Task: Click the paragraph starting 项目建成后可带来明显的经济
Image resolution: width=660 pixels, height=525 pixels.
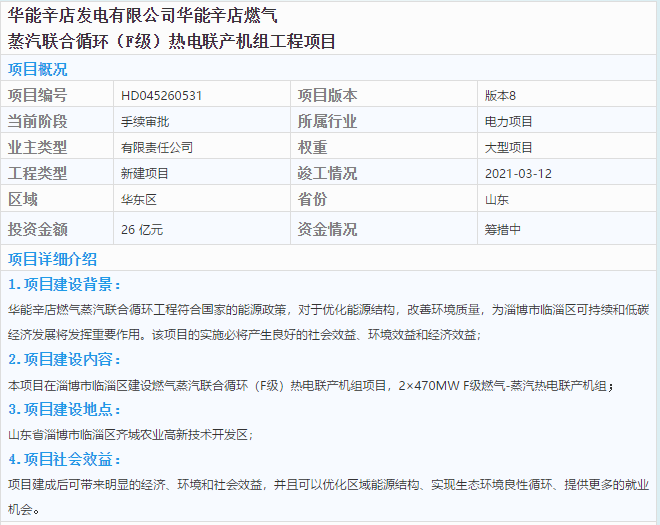Action: pos(328,485)
